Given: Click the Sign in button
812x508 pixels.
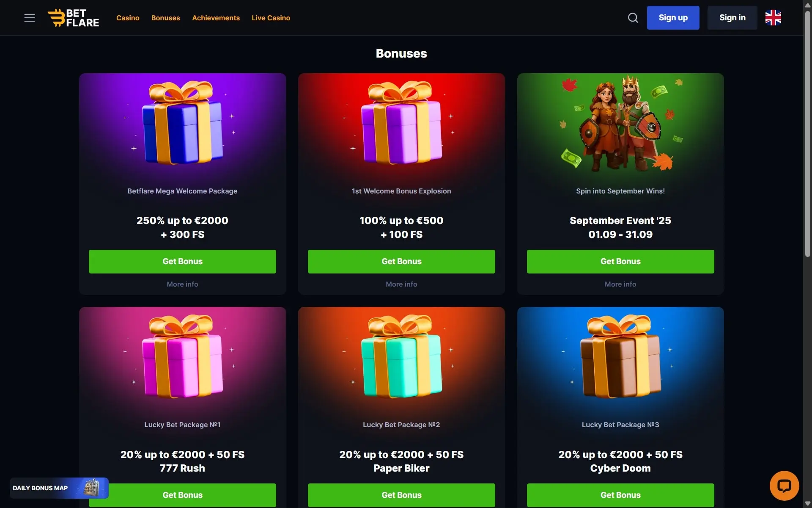Looking at the screenshot, I should coord(732,18).
